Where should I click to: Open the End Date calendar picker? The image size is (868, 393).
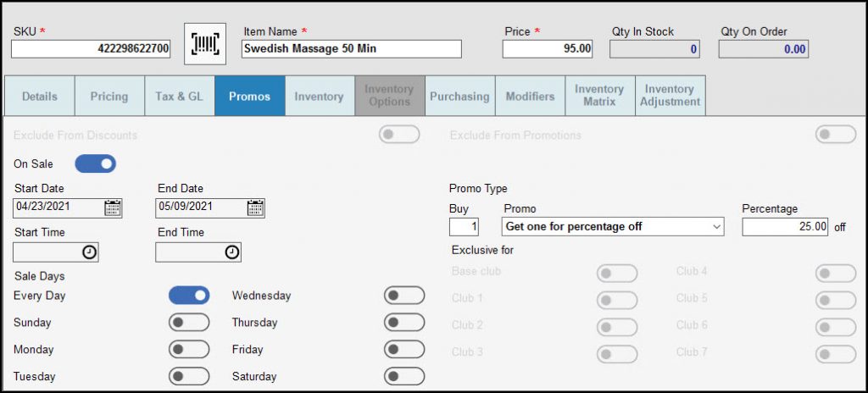[x=255, y=208]
